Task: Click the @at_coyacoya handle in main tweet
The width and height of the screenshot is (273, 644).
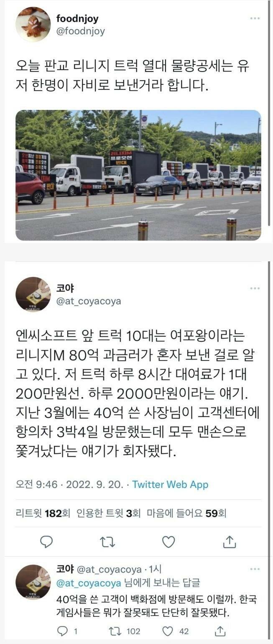Action: tap(89, 301)
